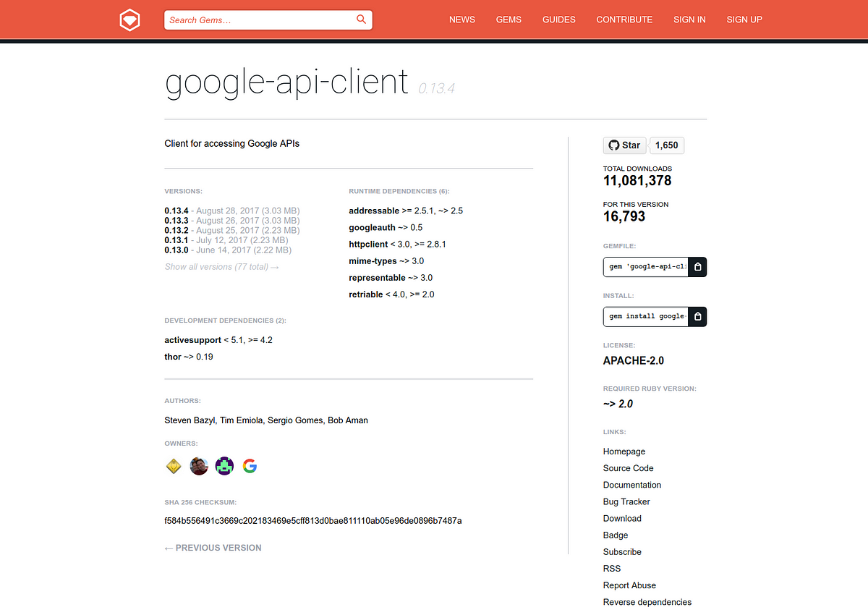Click the GitHub Star button
The image size is (868, 615).
tap(625, 145)
